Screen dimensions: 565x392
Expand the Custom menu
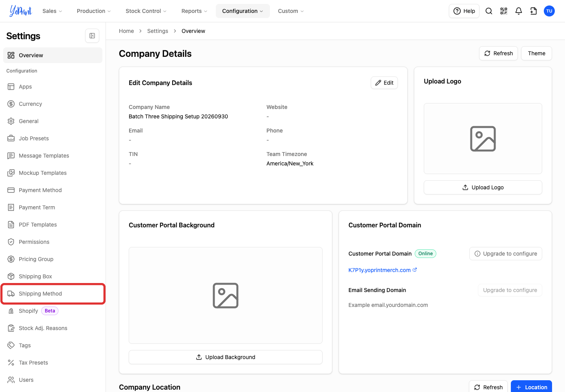(x=291, y=11)
